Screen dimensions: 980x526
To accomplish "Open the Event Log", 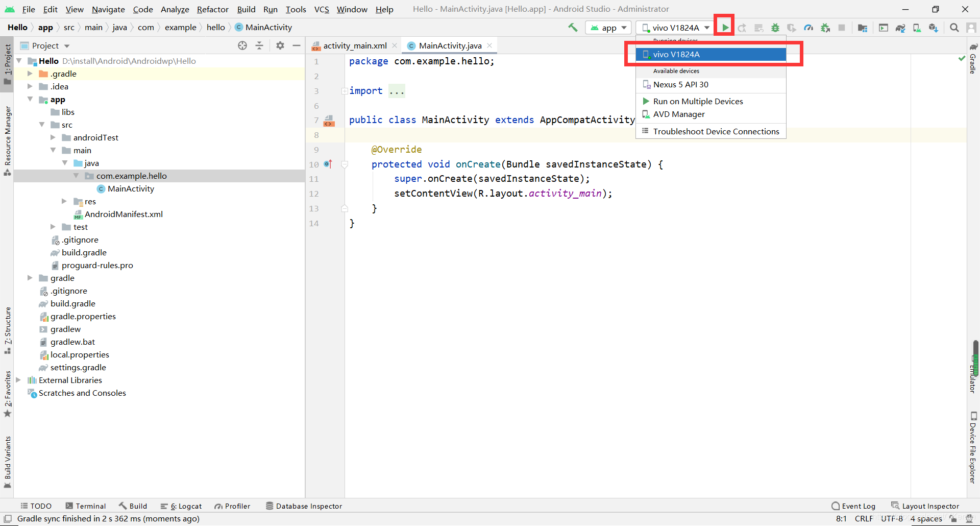I will pyautogui.click(x=853, y=506).
